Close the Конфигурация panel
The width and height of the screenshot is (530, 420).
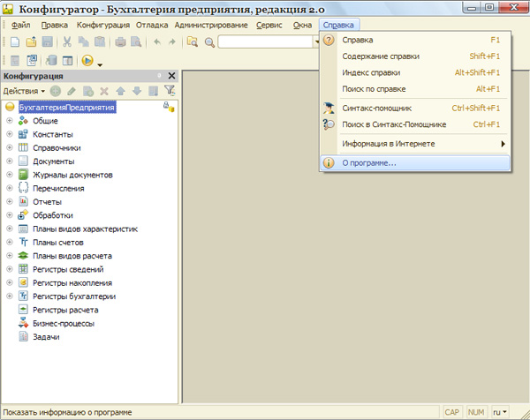[x=171, y=77]
